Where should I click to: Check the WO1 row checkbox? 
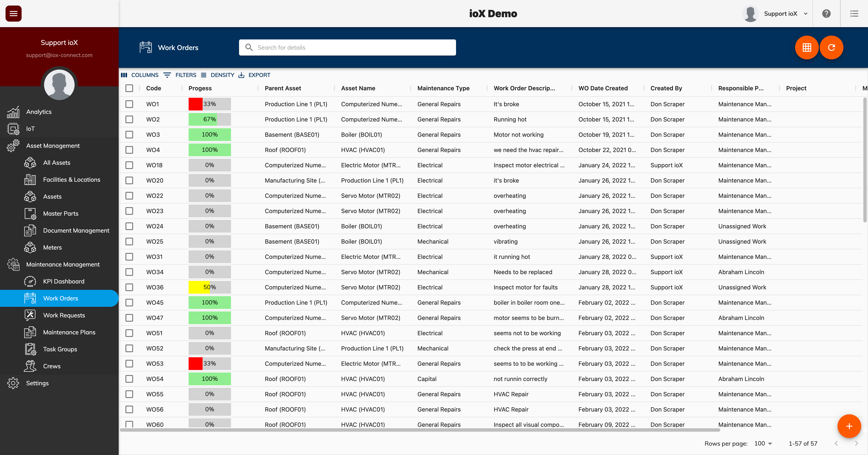click(129, 104)
